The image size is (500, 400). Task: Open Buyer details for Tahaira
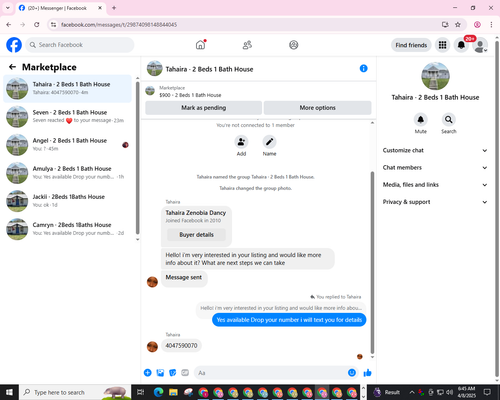[x=196, y=235]
